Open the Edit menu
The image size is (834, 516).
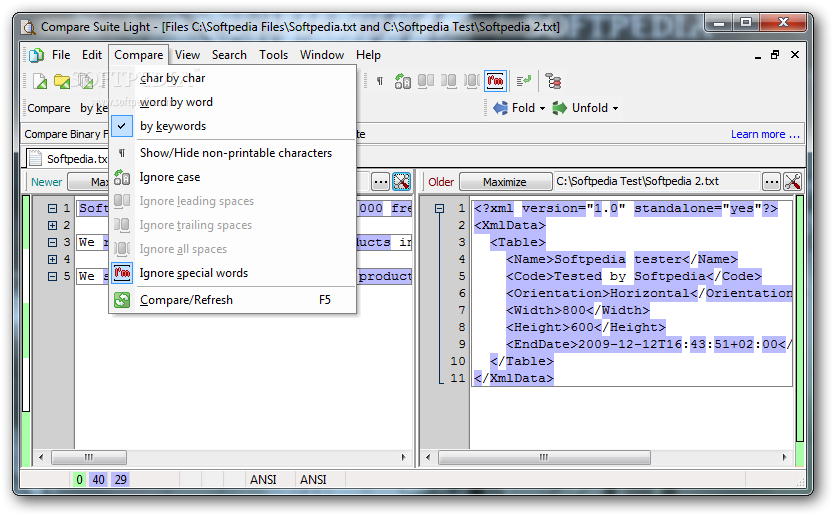click(x=91, y=55)
